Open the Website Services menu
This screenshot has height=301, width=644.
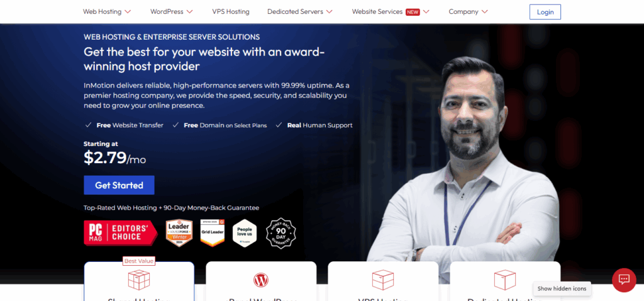tap(377, 12)
